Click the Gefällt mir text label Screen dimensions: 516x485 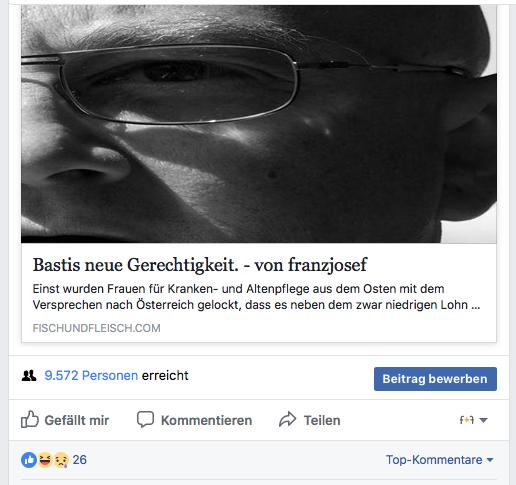point(77,420)
